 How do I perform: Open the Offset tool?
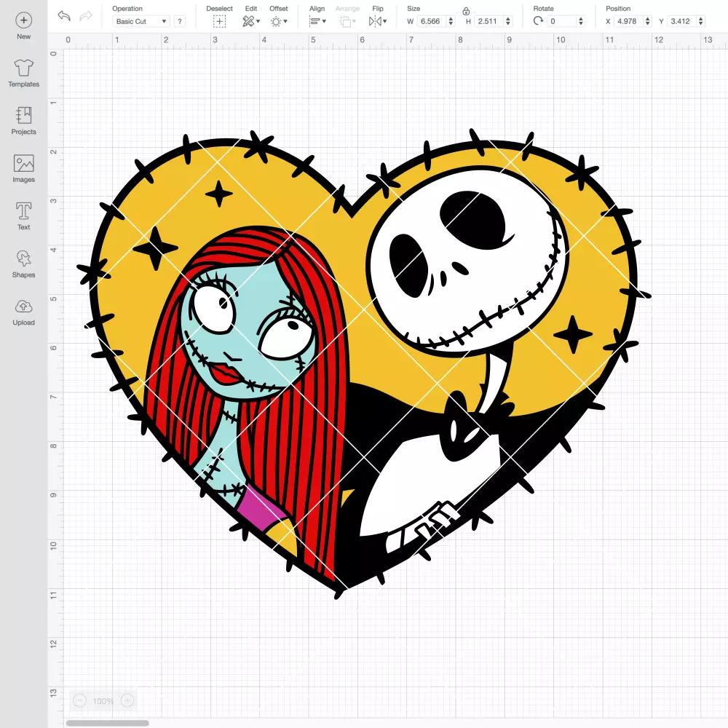279,21
